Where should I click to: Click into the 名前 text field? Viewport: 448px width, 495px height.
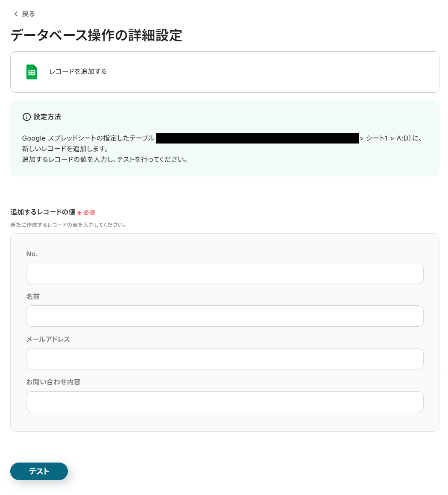225,316
